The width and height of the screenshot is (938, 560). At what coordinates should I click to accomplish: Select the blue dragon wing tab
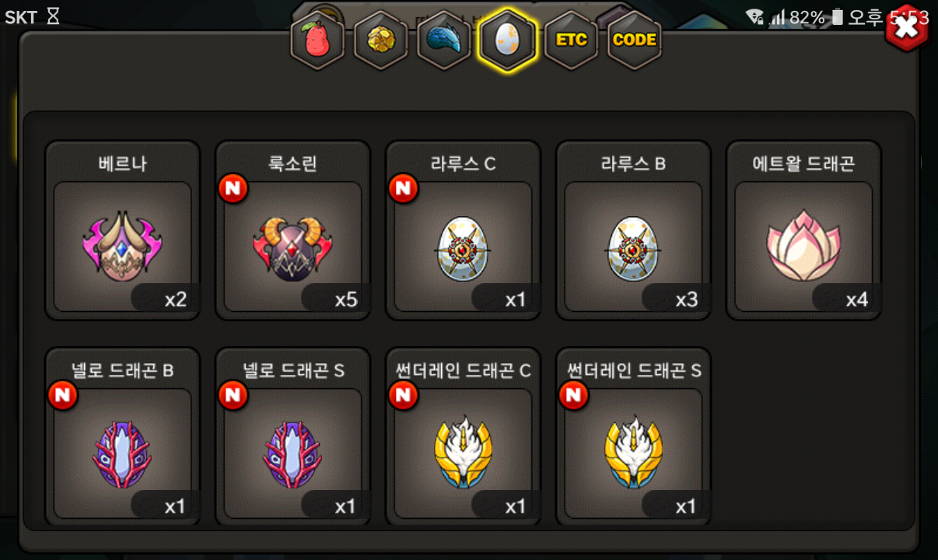[444, 40]
